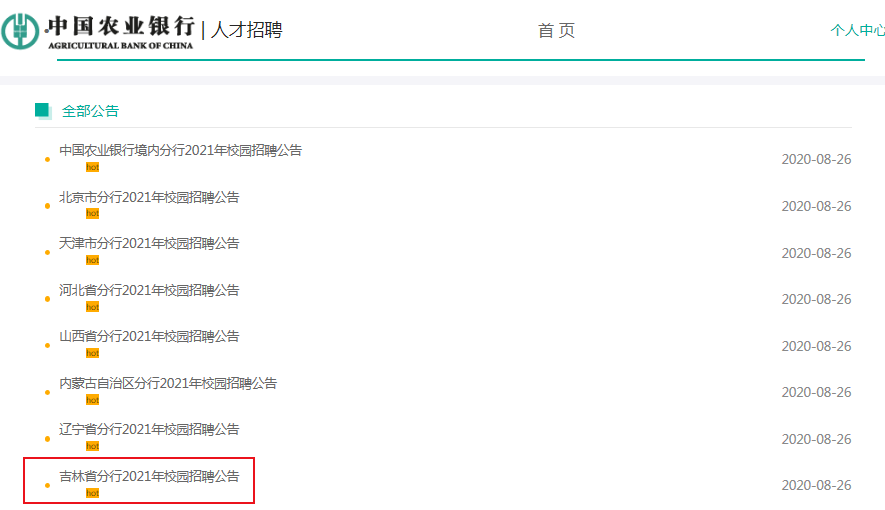Viewport: 885px width, 510px height.
Task: Click hot badge under 中国农业银行境内分行 announcement
Action: [x=93, y=167]
